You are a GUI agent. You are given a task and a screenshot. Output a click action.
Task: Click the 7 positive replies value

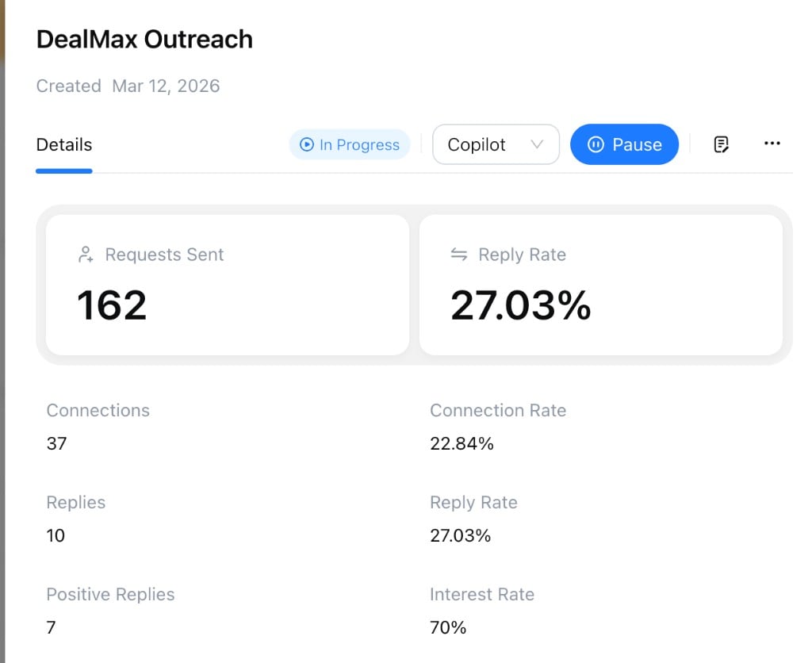[51, 627]
